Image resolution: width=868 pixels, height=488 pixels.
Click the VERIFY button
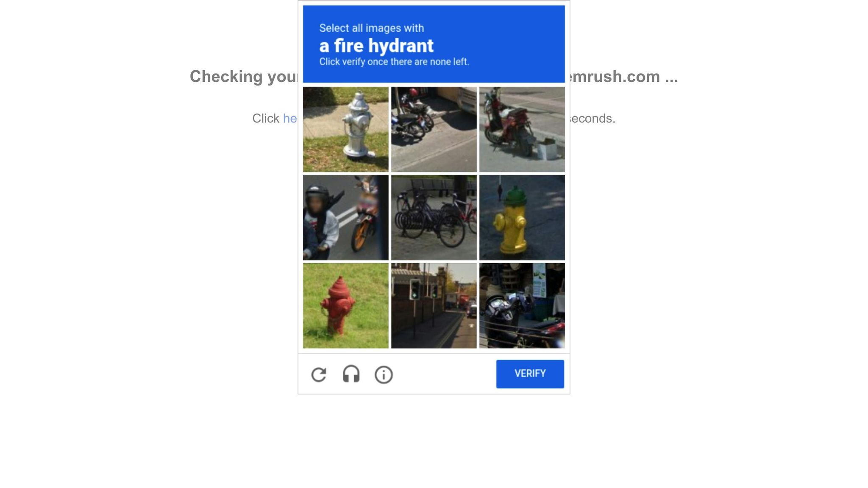point(530,374)
